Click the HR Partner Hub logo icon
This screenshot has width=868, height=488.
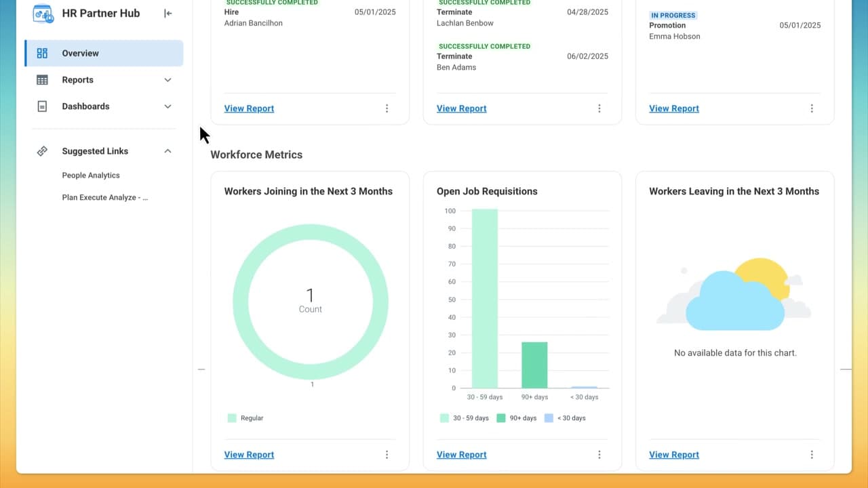point(43,14)
